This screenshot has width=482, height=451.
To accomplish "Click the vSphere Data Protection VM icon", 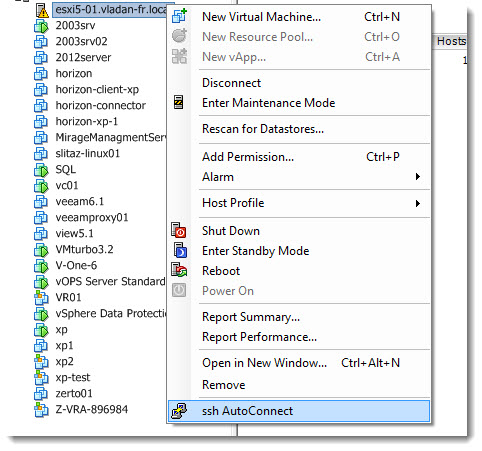I will pos(41,314).
